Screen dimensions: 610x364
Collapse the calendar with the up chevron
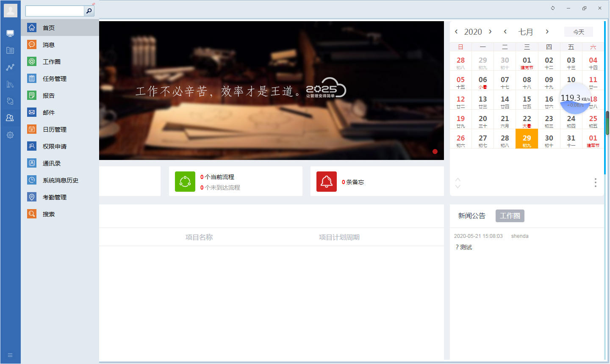457,179
